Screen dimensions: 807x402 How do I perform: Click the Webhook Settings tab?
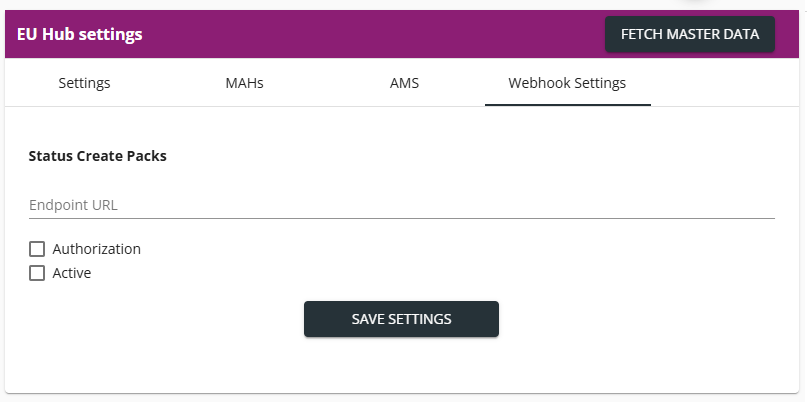(567, 83)
